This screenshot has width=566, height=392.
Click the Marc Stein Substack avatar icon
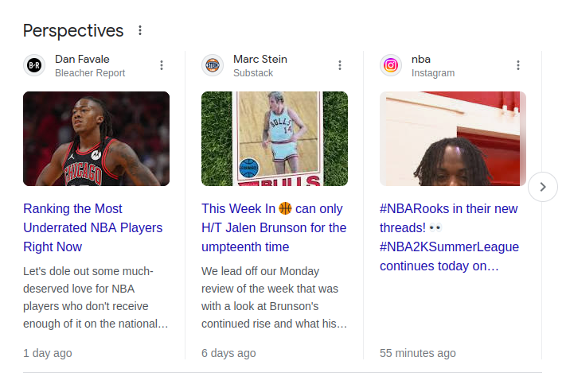pyautogui.click(x=213, y=65)
